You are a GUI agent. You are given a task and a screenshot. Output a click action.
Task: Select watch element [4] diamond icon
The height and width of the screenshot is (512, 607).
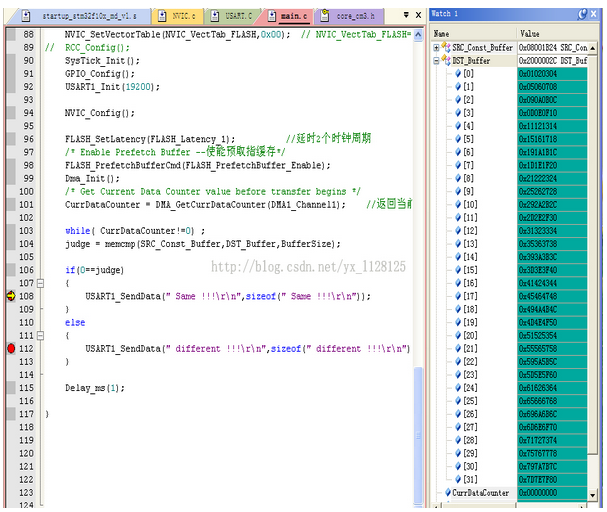point(458,126)
